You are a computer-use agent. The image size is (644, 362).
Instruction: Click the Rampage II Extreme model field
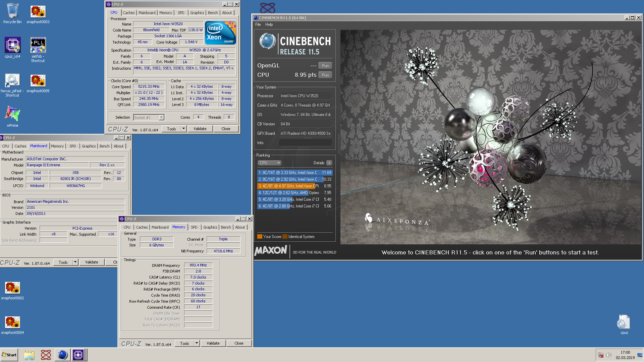(58, 165)
